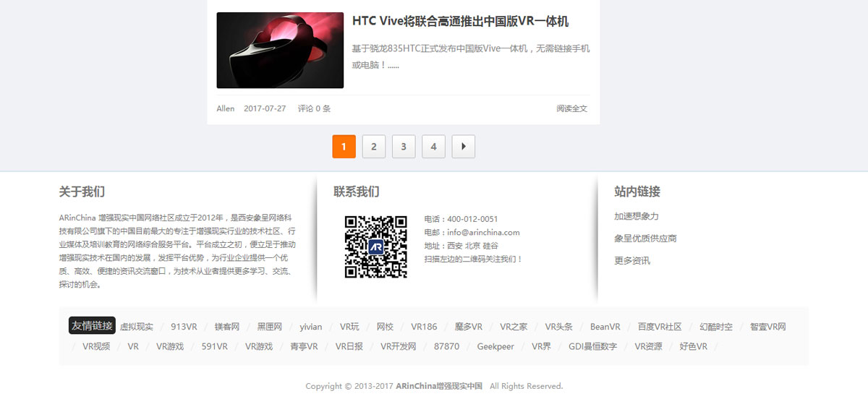The width and height of the screenshot is (868, 399).
Task: Open the headline HTC Vive将联合高通推出中国版VR一体机
Action: [460, 21]
